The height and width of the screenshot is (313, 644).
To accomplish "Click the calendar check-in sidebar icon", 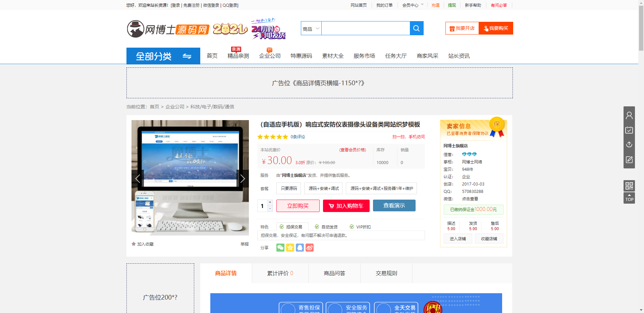I will click(629, 130).
